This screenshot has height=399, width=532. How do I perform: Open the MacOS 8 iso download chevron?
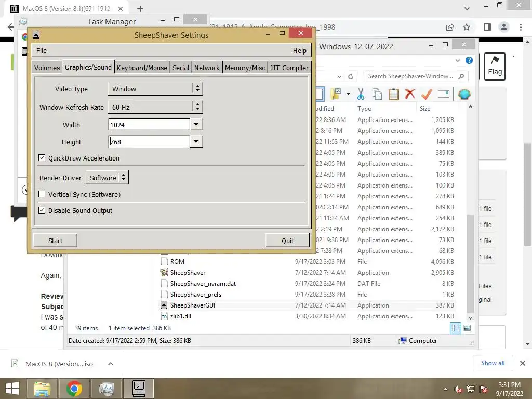pyautogui.click(x=111, y=364)
